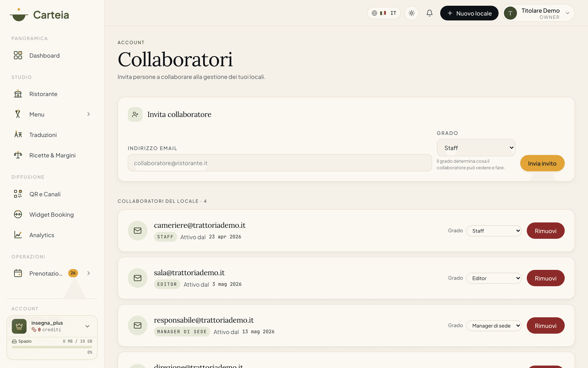
Task: Click the EDITOR role badge
Action: tap(167, 284)
